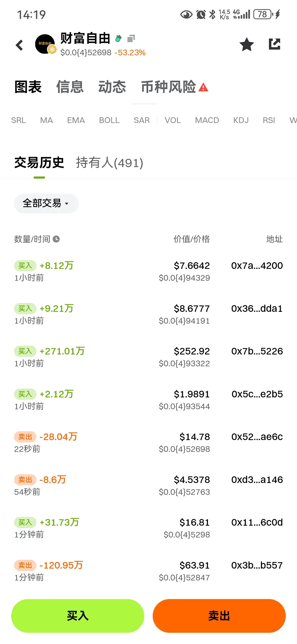Image resolution: width=297 pixels, height=644 pixels.
Task: Switch to the 信息 tab
Action: tap(70, 87)
